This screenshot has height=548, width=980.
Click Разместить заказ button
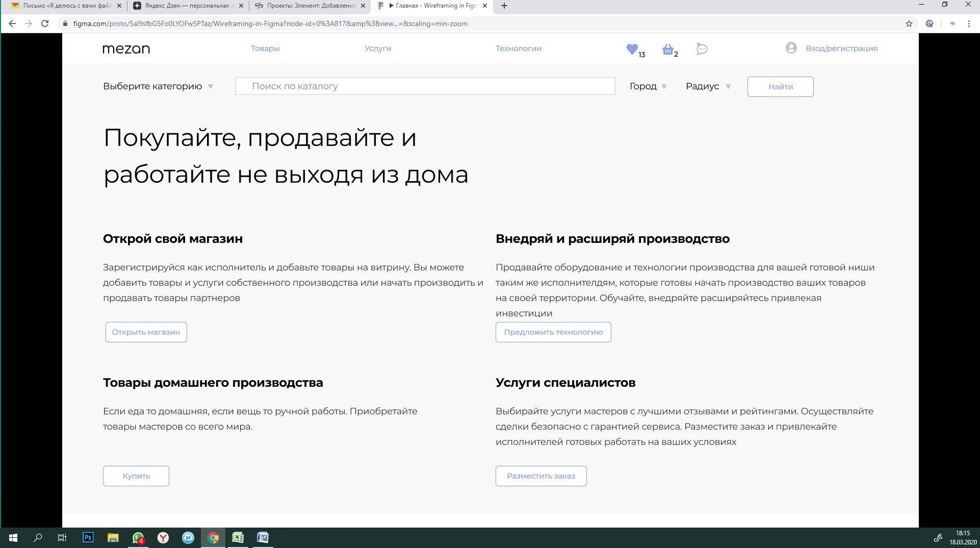point(541,476)
